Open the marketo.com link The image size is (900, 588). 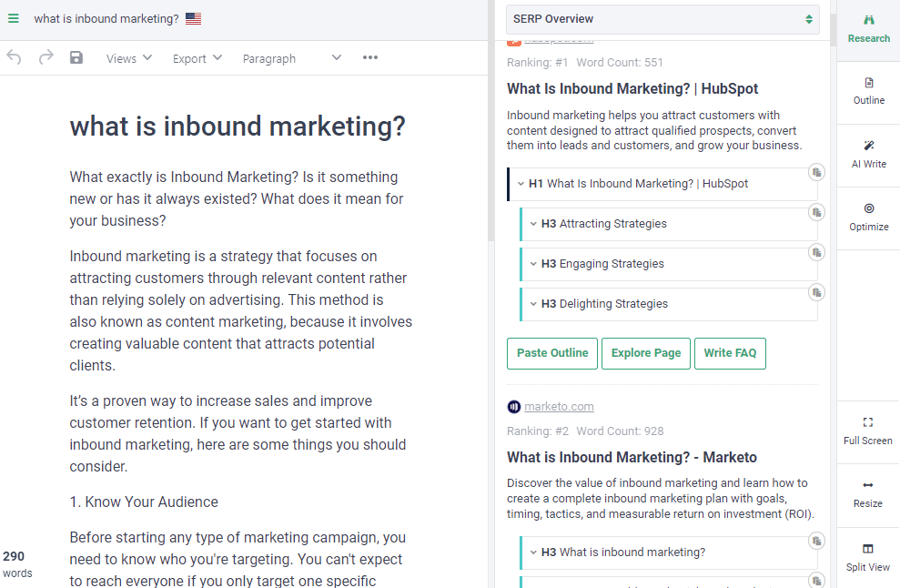(x=559, y=406)
